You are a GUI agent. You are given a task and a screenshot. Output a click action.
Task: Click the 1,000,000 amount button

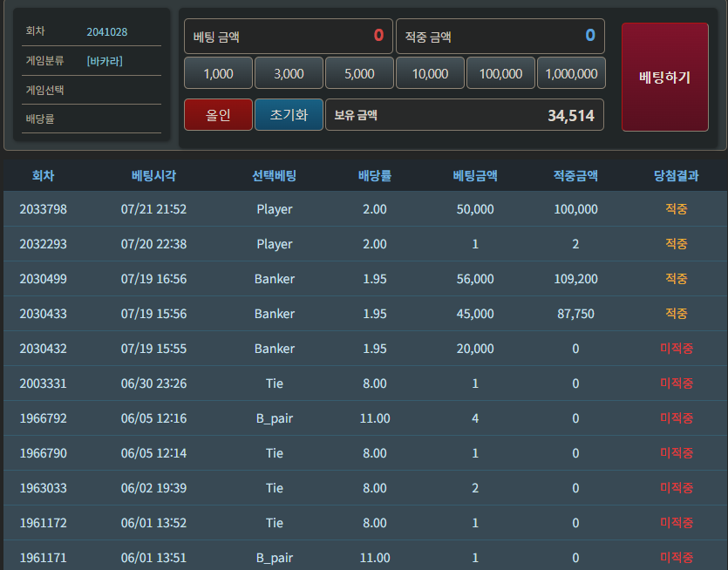(571, 73)
